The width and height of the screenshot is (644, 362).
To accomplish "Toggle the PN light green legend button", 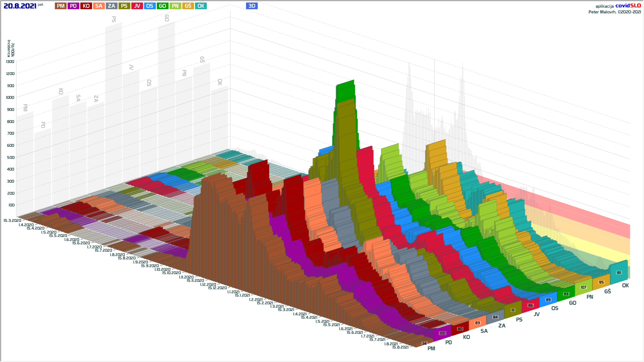I will pyautogui.click(x=175, y=6).
